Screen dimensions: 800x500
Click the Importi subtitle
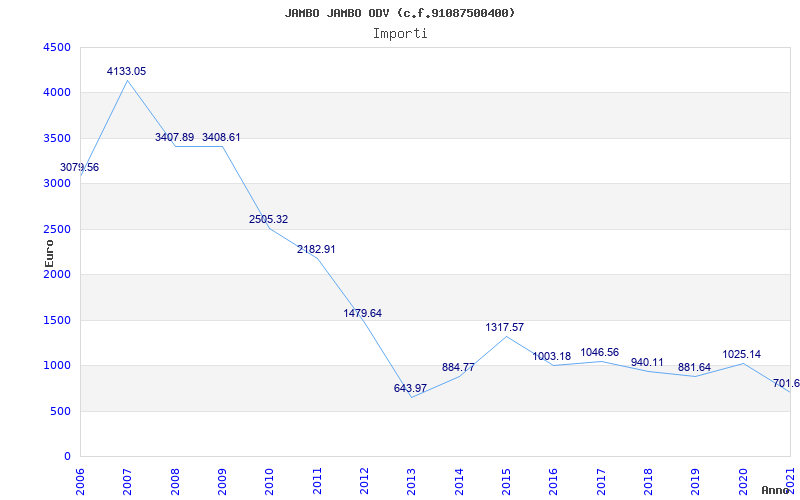coord(400,33)
